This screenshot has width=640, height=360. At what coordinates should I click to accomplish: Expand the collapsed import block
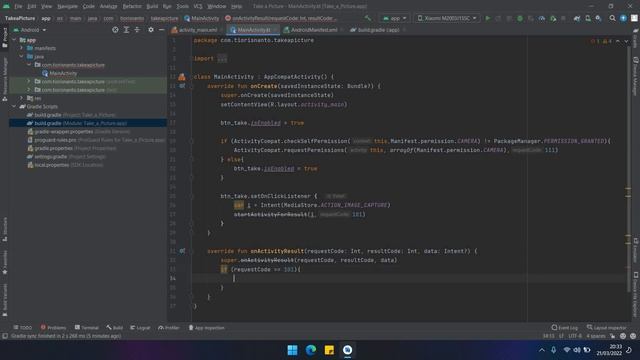click(x=222, y=58)
